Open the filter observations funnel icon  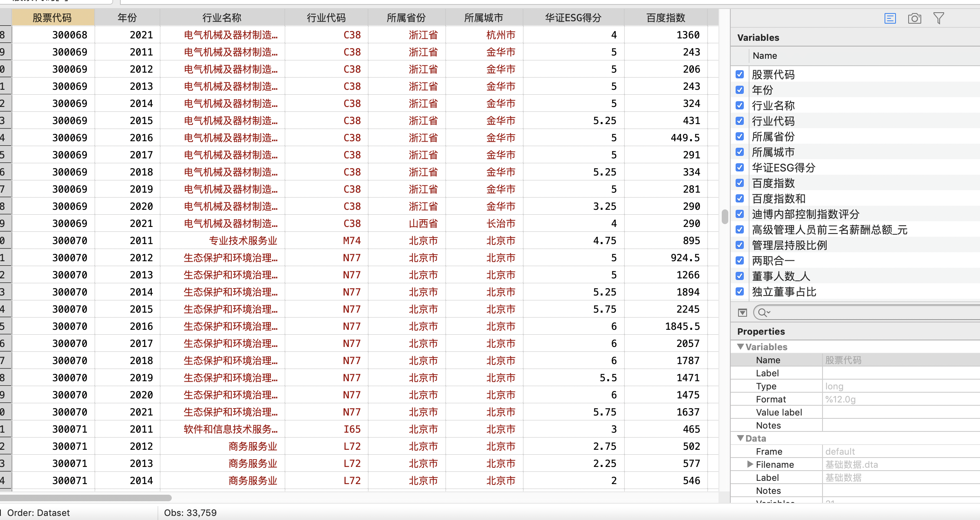(x=938, y=18)
